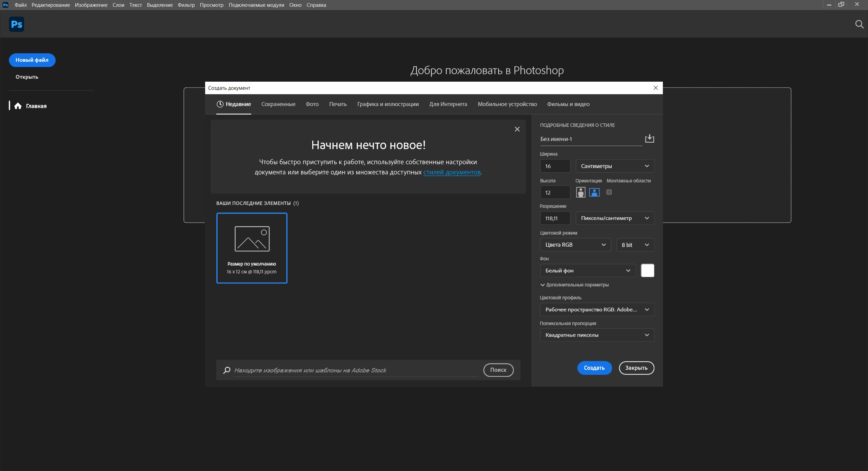Click the Photoshop home logo icon
The height and width of the screenshot is (471, 868).
(16, 24)
